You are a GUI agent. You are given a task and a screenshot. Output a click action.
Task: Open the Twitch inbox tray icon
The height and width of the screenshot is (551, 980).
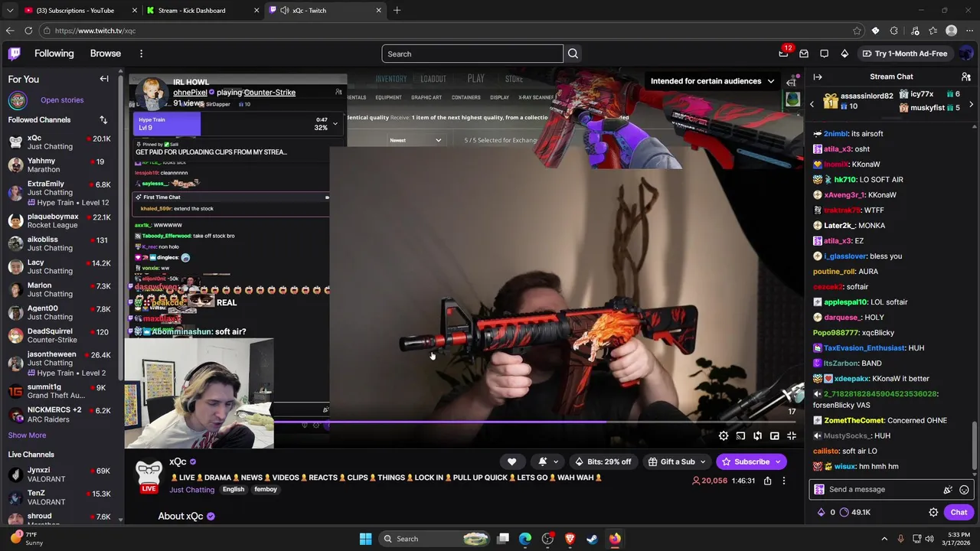click(804, 54)
